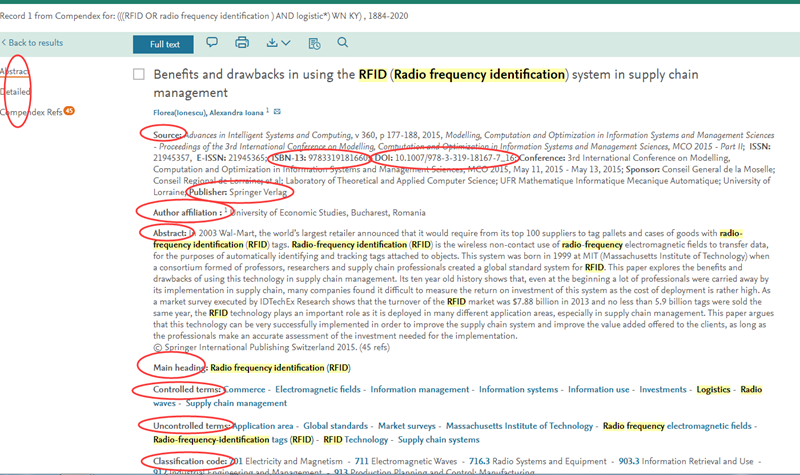Go Back to results
The image size is (800, 475).
pyautogui.click(x=32, y=43)
